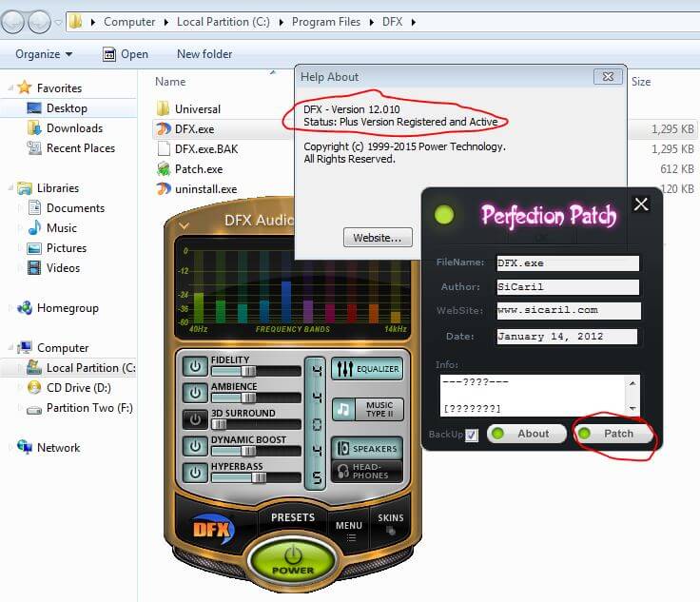Open the Pictures library

point(66,248)
